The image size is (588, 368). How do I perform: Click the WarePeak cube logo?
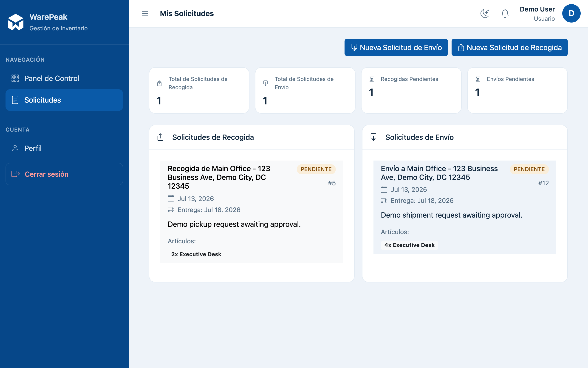16,22
